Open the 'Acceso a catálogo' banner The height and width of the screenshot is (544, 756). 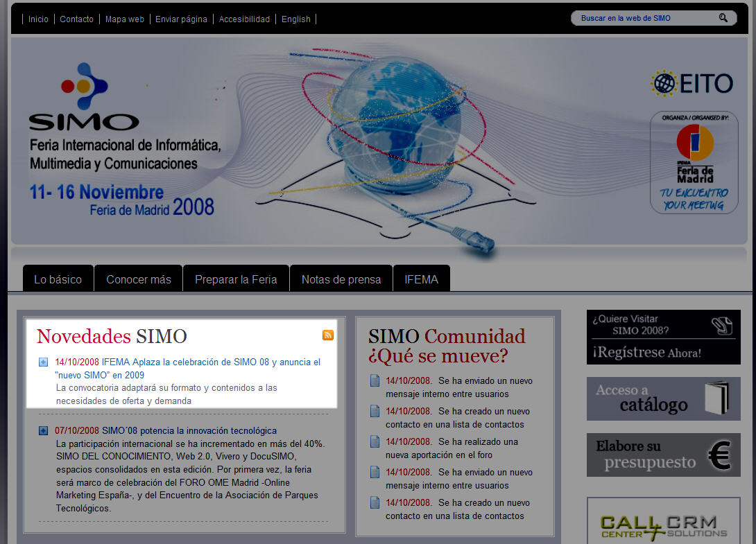664,398
